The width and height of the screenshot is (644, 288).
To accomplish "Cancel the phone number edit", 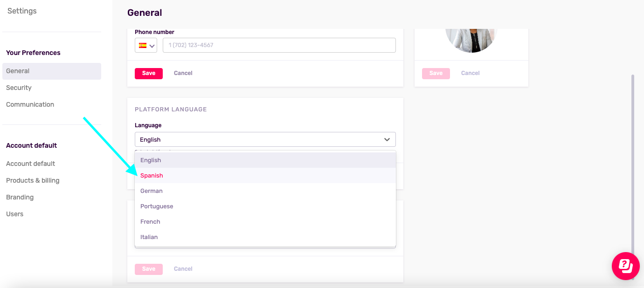I will [183, 73].
